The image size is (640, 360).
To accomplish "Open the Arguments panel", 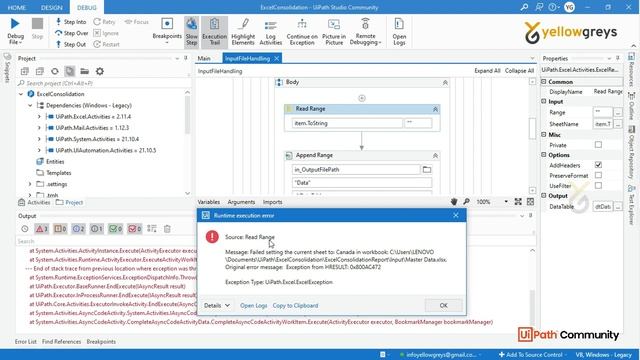I will 241,202.
